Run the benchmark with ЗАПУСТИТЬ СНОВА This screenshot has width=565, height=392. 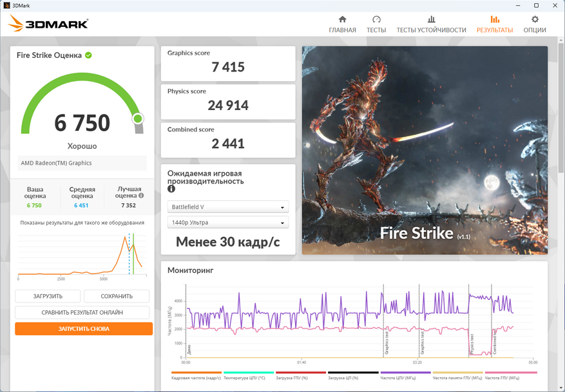84,329
